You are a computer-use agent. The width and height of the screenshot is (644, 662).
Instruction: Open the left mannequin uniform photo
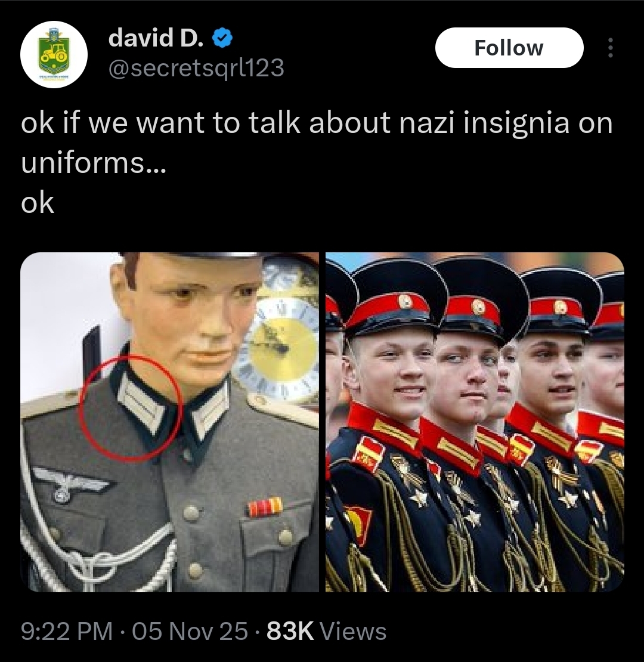pyautogui.click(x=170, y=422)
